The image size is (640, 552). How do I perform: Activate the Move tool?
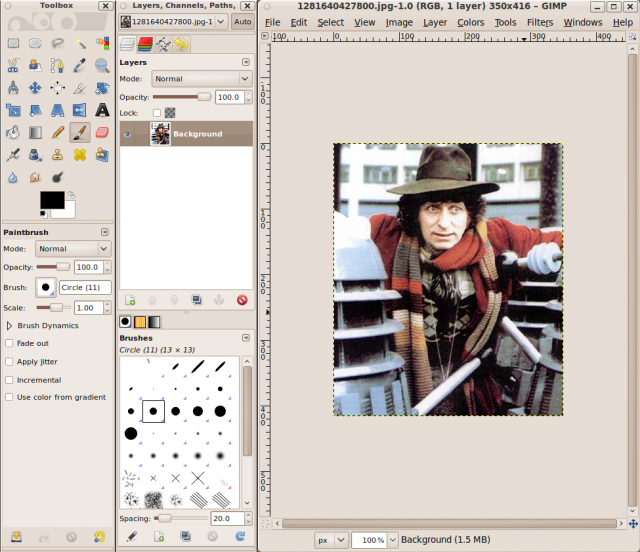[x=35, y=88]
